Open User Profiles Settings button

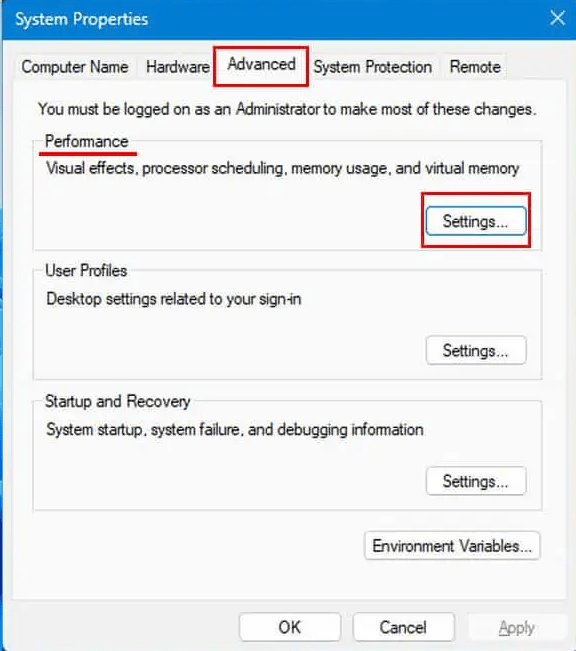pyautogui.click(x=476, y=350)
